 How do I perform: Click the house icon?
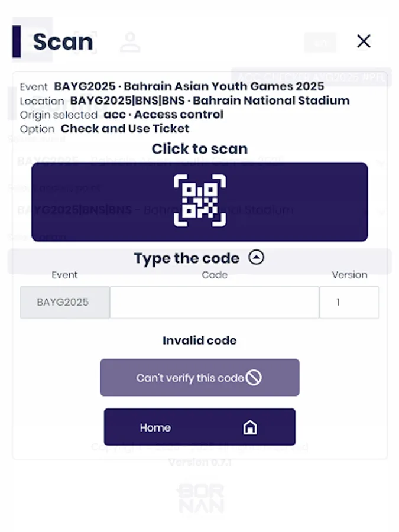pos(250,427)
